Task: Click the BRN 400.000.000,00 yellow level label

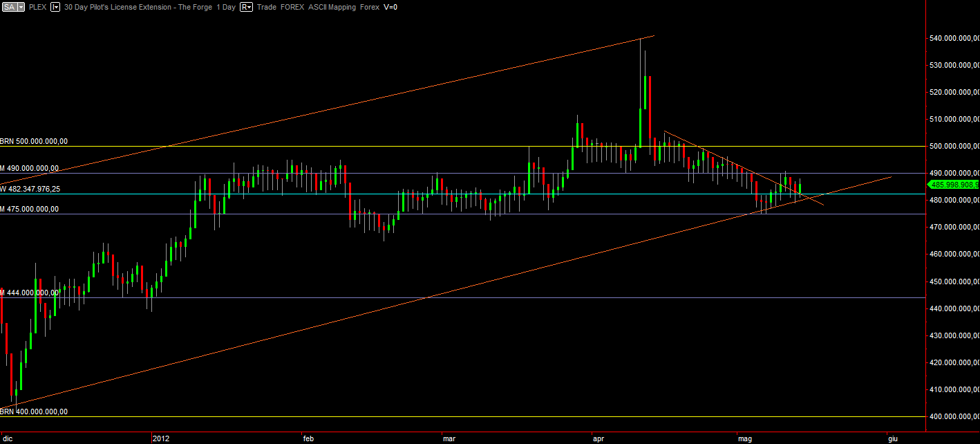Action: coord(34,411)
